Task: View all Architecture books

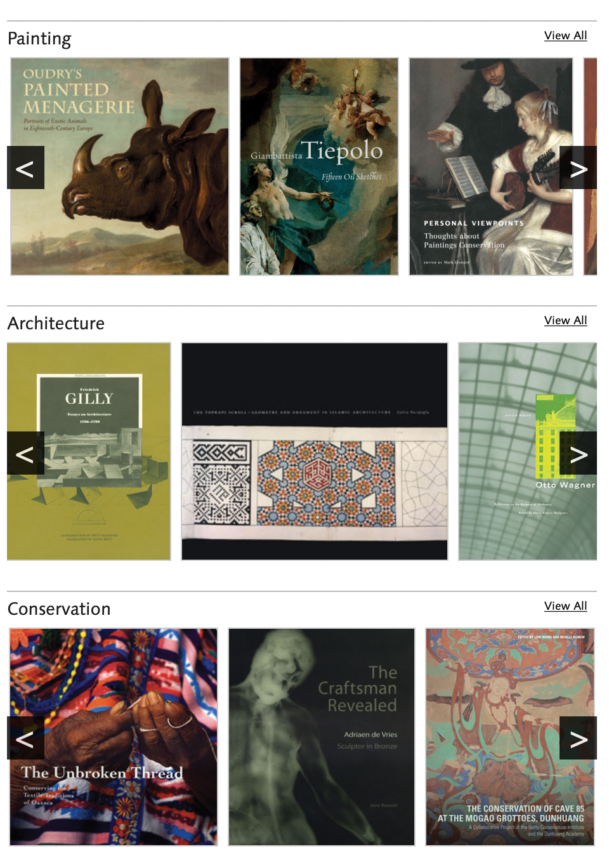Action: pyautogui.click(x=565, y=320)
